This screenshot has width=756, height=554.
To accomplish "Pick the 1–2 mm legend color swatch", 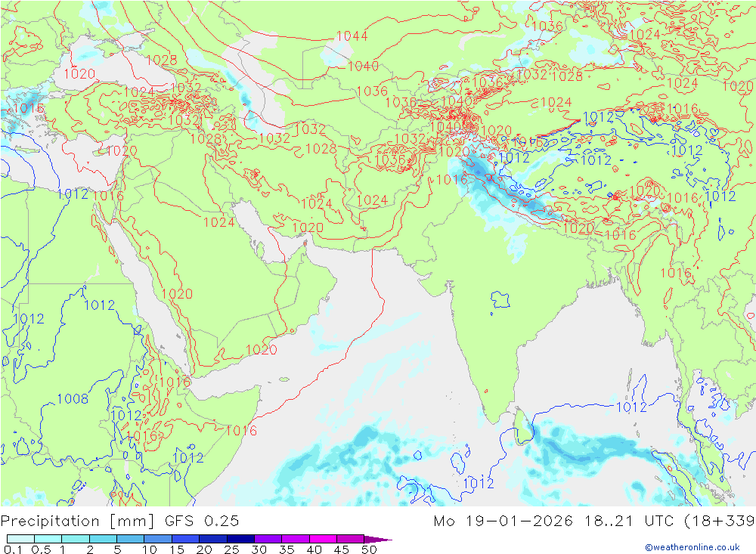I will (x=75, y=539).
